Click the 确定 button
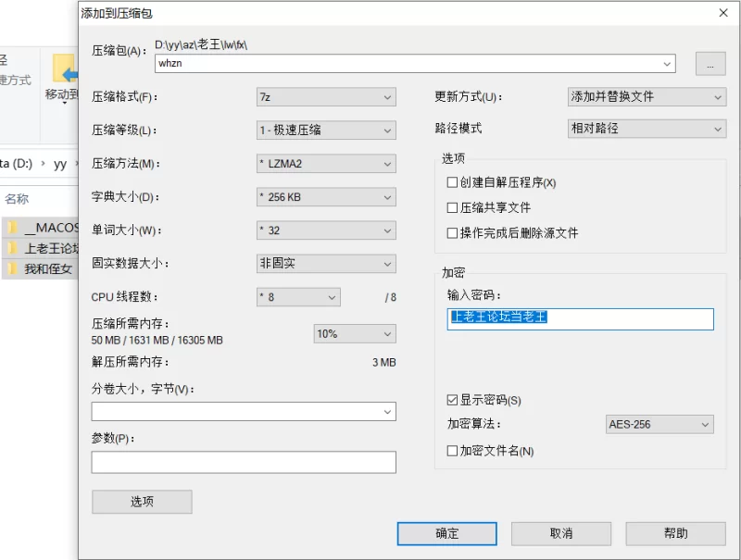 point(446,533)
